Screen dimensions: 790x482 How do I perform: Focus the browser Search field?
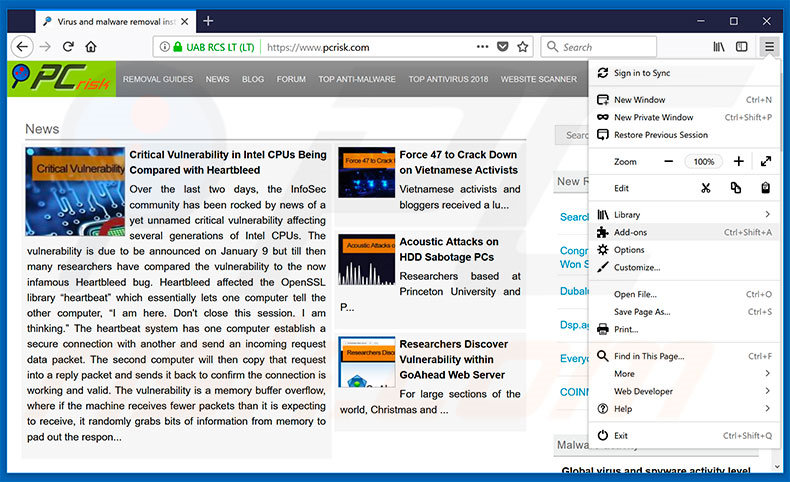click(x=599, y=47)
